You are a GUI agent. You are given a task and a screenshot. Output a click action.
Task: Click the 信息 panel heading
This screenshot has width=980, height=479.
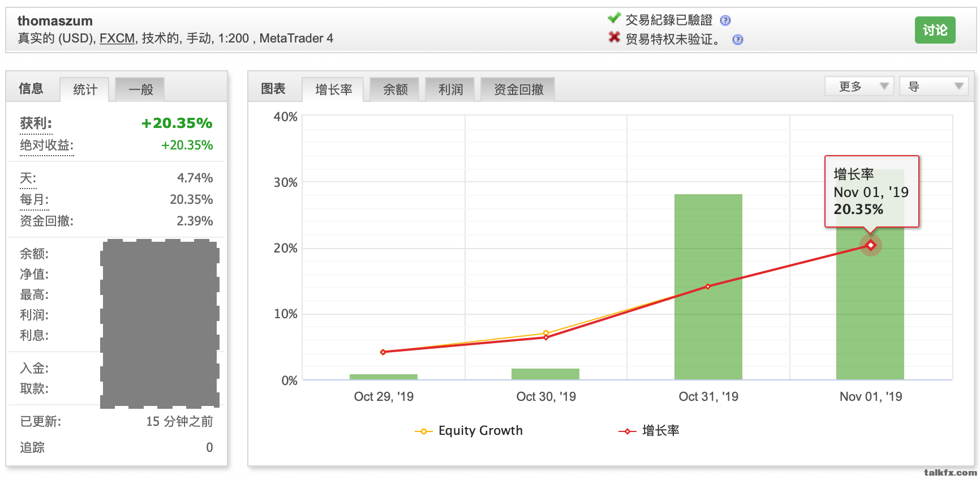pyautogui.click(x=31, y=89)
